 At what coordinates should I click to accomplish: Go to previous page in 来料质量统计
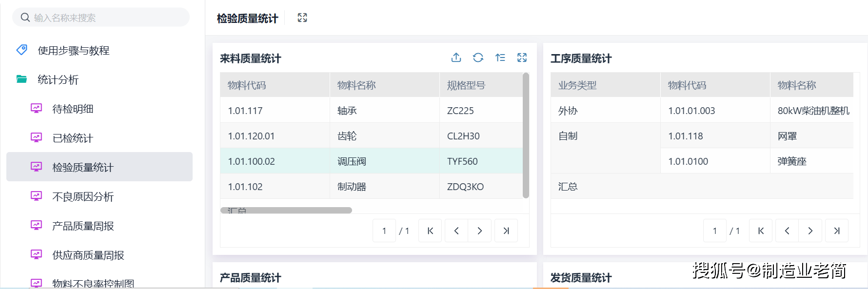(456, 231)
